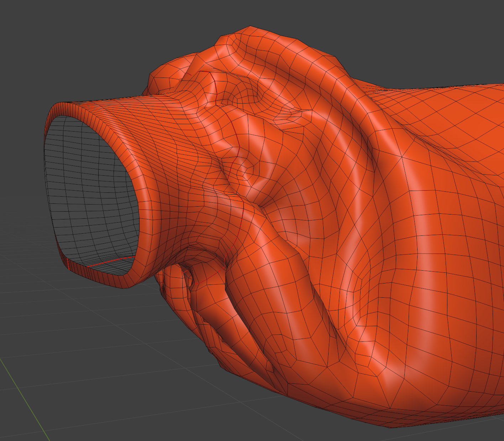Image resolution: width=504 pixels, height=441 pixels.
Task: Click the grid floor below the cuff opening
Action: pos(89,338)
